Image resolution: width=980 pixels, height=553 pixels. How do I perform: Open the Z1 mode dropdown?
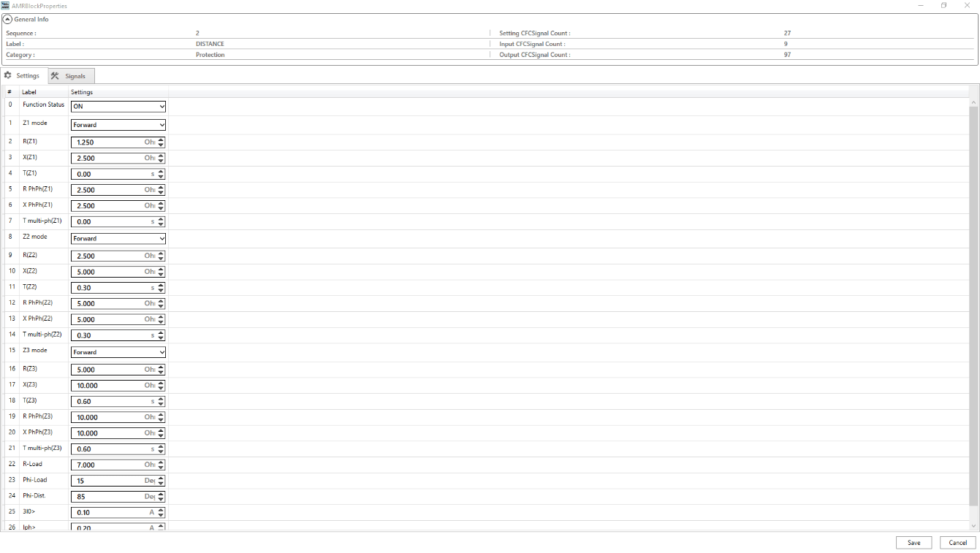click(118, 125)
